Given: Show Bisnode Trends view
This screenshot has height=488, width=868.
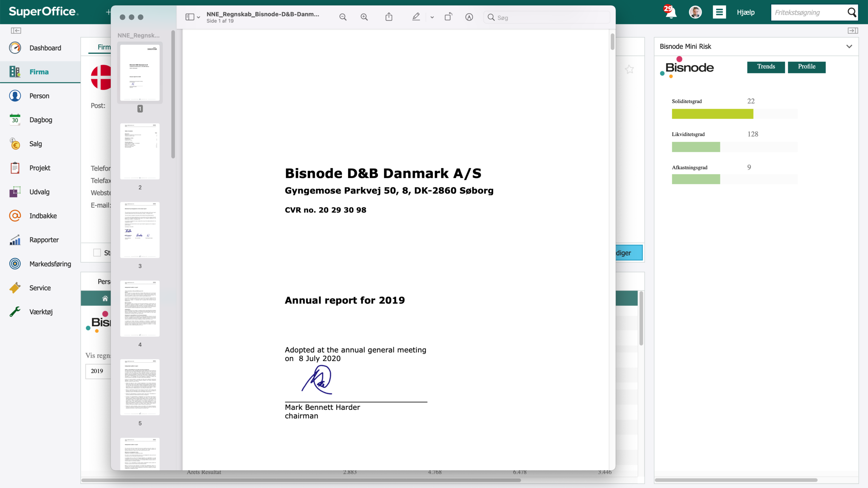Looking at the screenshot, I should [766, 67].
